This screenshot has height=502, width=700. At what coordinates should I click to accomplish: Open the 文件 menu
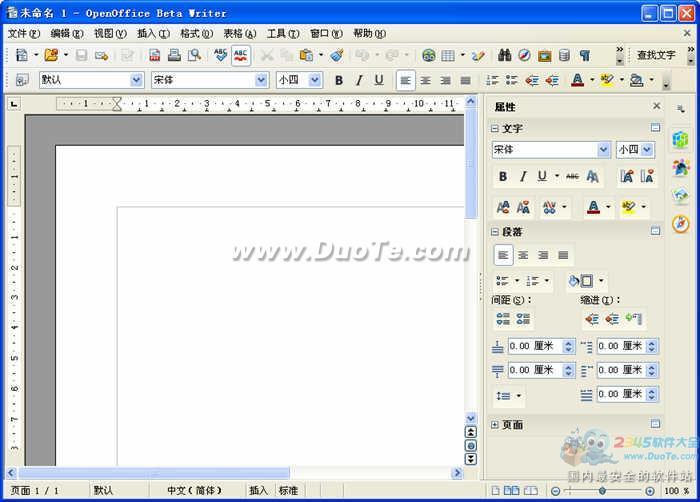point(24,33)
